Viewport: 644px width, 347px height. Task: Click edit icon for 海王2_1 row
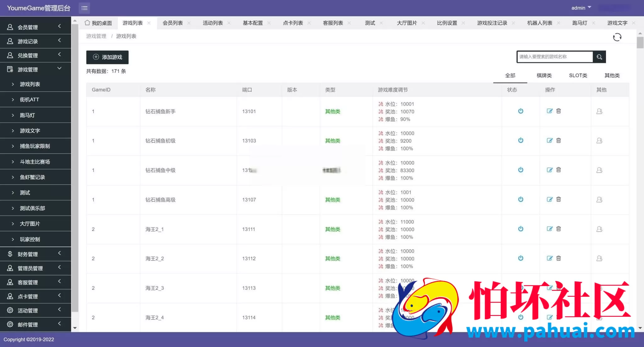549,229
